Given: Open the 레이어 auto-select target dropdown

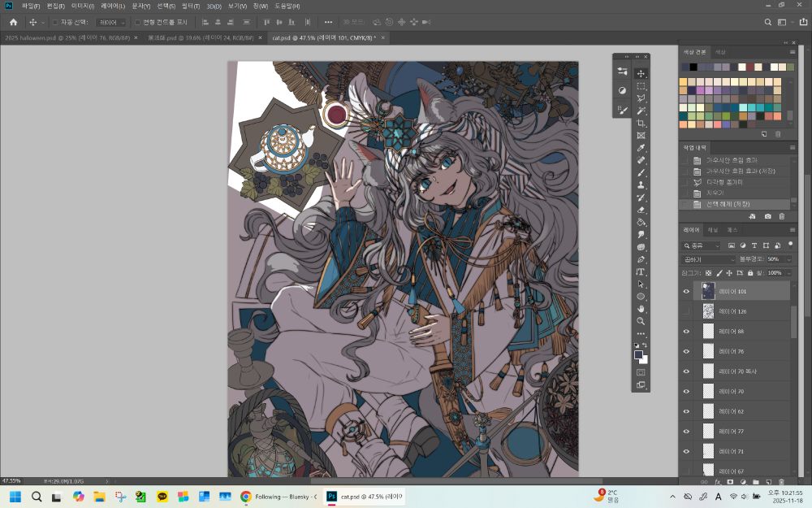Looking at the screenshot, I should (111, 22).
